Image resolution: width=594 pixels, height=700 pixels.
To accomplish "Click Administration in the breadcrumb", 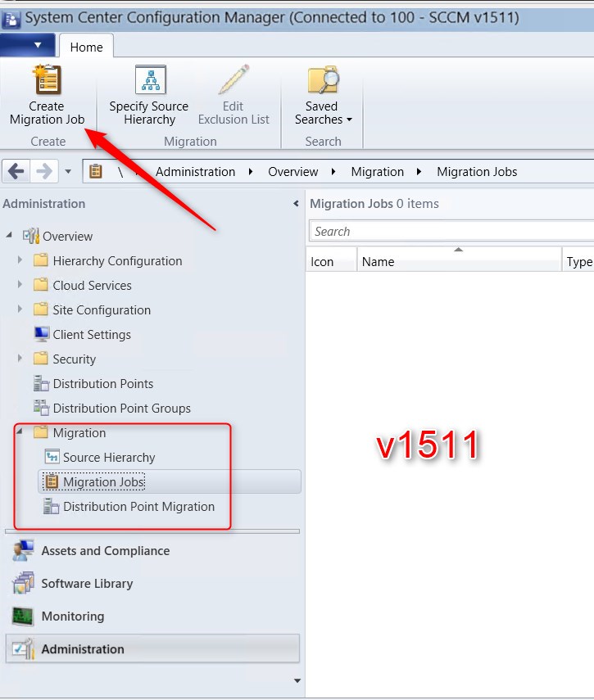I will click(195, 172).
